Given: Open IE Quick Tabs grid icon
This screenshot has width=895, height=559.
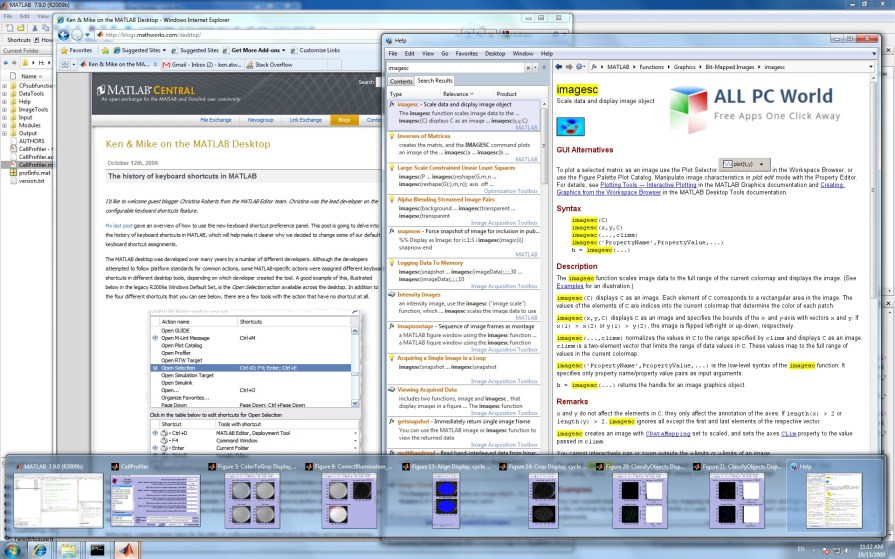Looking at the screenshot, I should click(x=64, y=65).
